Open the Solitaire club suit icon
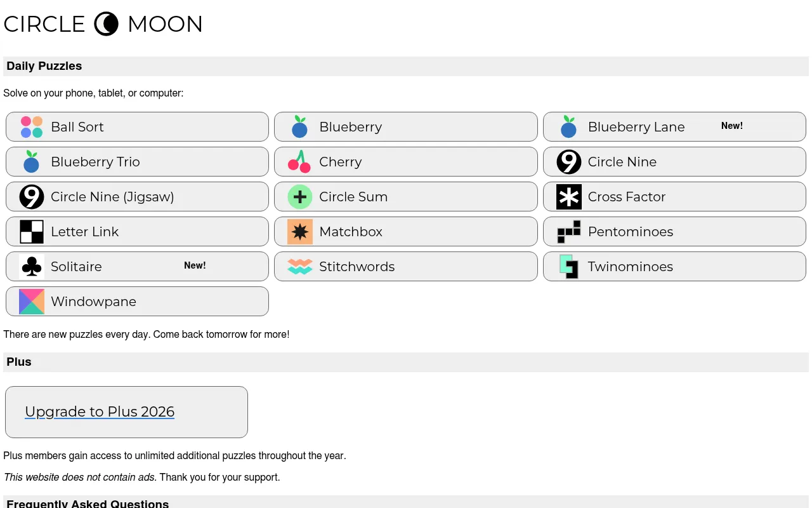The height and width of the screenshot is (508, 812). tap(32, 267)
